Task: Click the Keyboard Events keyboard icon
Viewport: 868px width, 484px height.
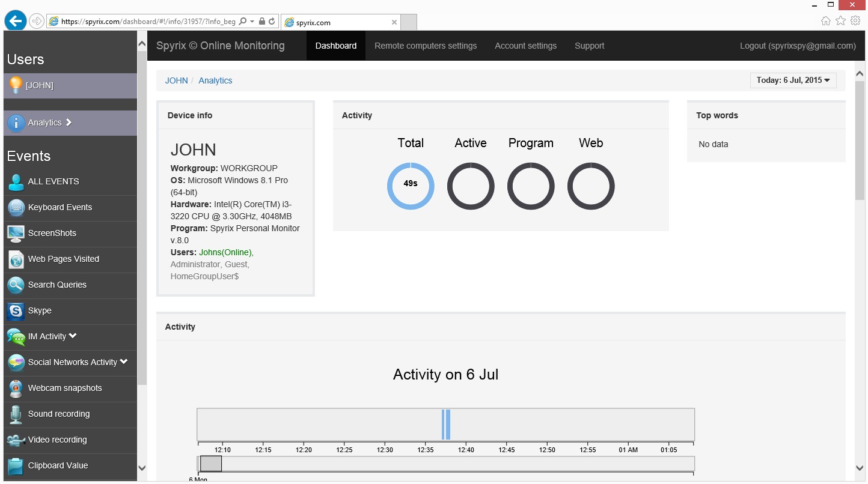Action: [x=16, y=207]
